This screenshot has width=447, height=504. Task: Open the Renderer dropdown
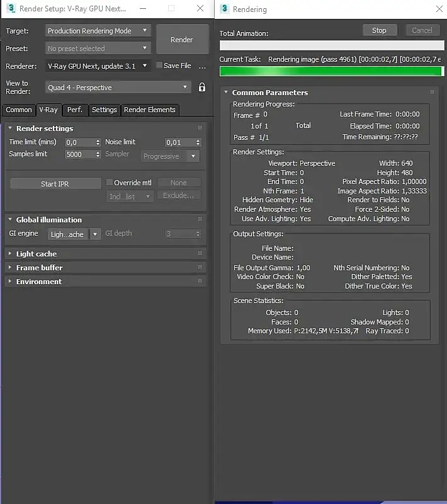[98, 66]
